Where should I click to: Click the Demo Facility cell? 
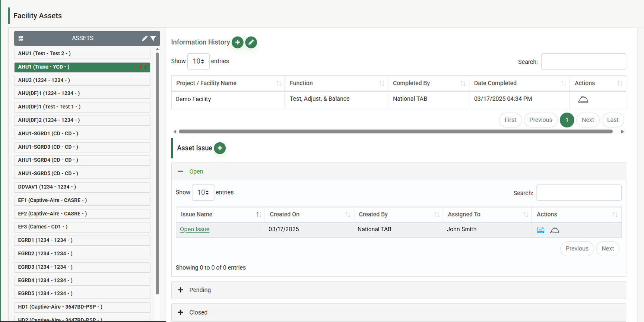(228, 100)
